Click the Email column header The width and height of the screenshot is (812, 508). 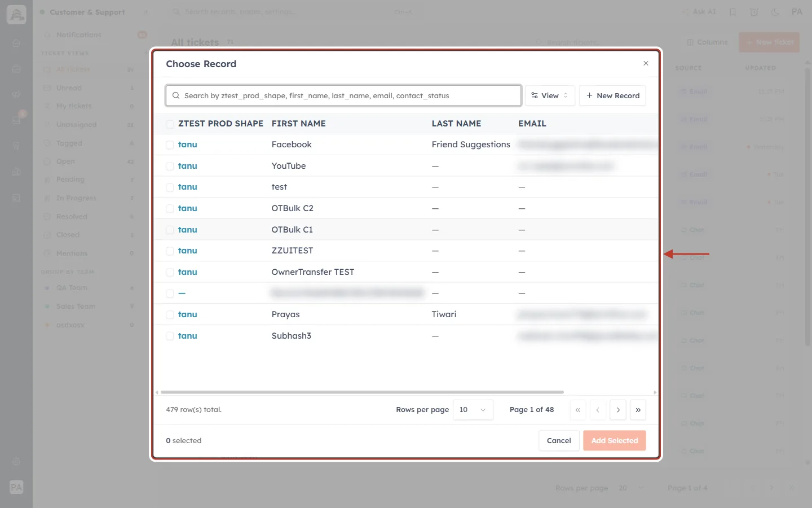tap(532, 124)
